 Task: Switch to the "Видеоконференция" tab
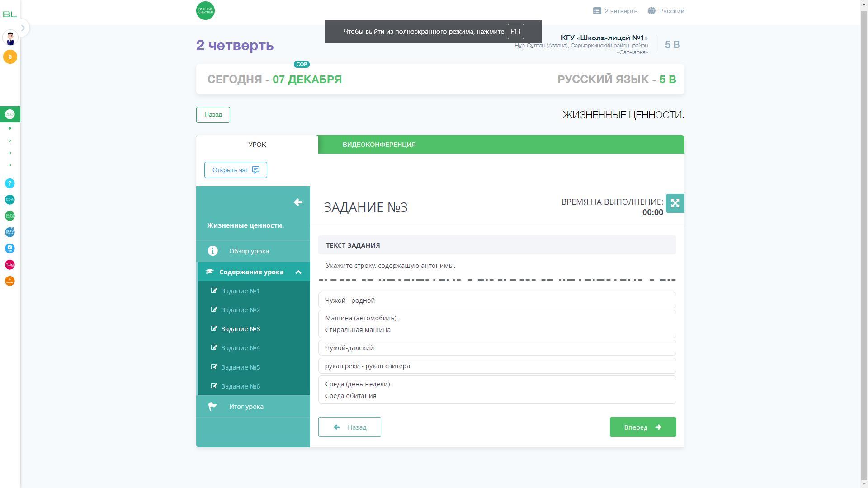pyautogui.click(x=379, y=145)
